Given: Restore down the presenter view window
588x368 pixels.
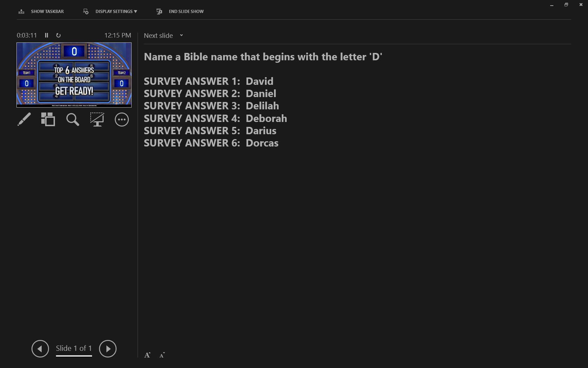Looking at the screenshot, I should [x=566, y=5].
